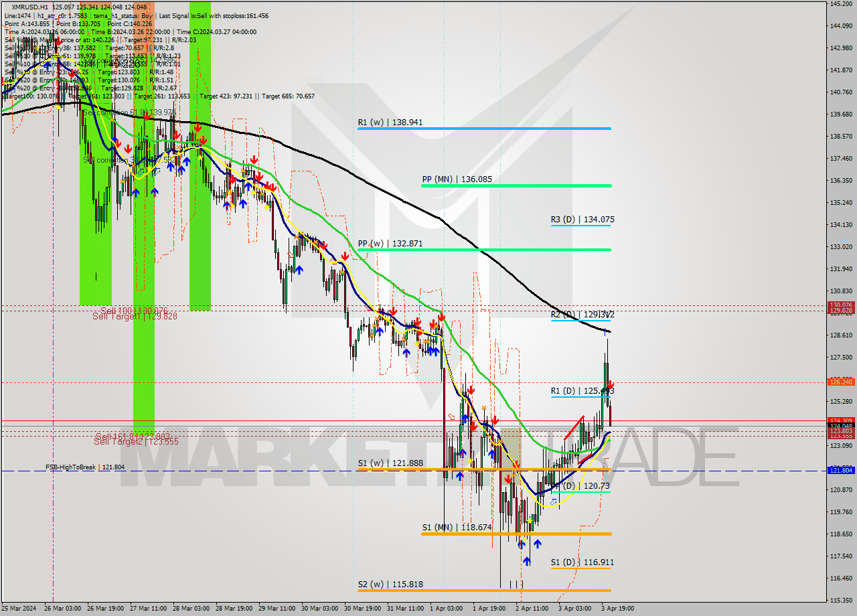Viewport: 857px width, 616px height.
Task: Click the 116.460 price axis value
Action: pos(842,579)
